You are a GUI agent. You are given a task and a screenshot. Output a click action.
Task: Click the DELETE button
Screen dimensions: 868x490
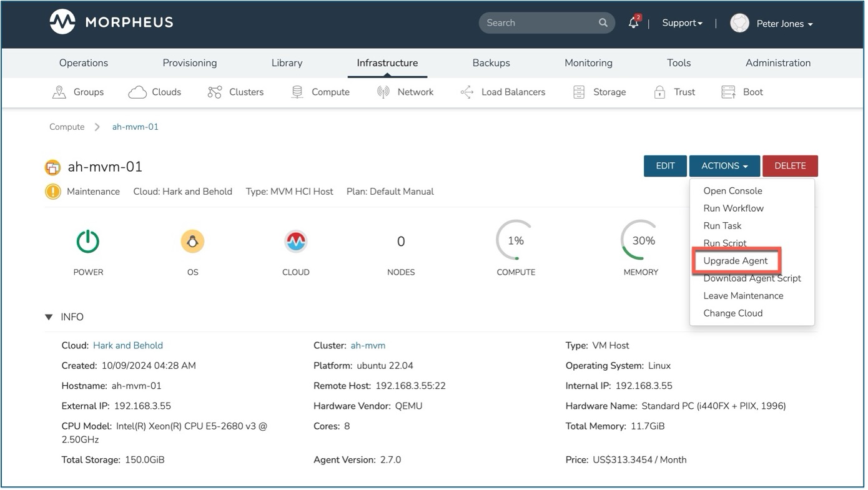pyautogui.click(x=790, y=165)
